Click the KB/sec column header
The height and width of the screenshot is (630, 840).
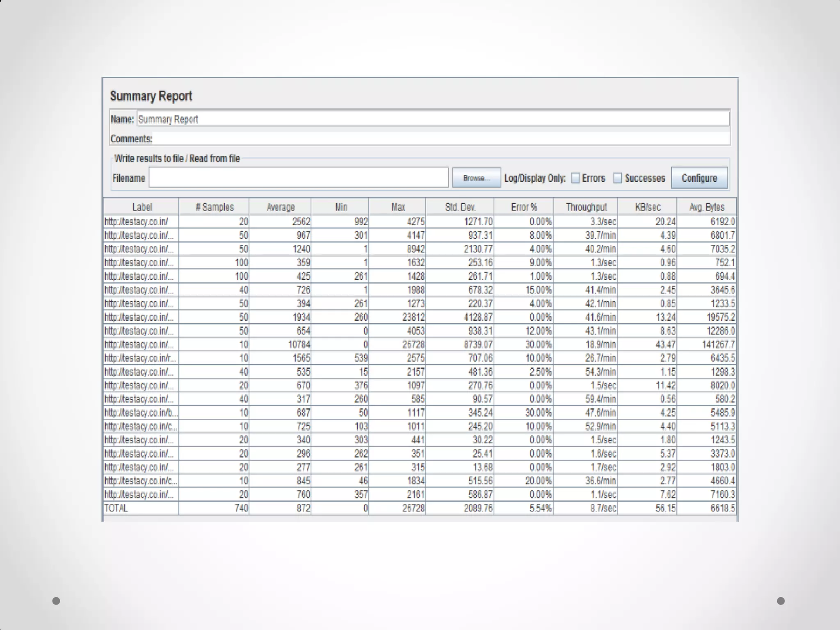(x=648, y=207)
